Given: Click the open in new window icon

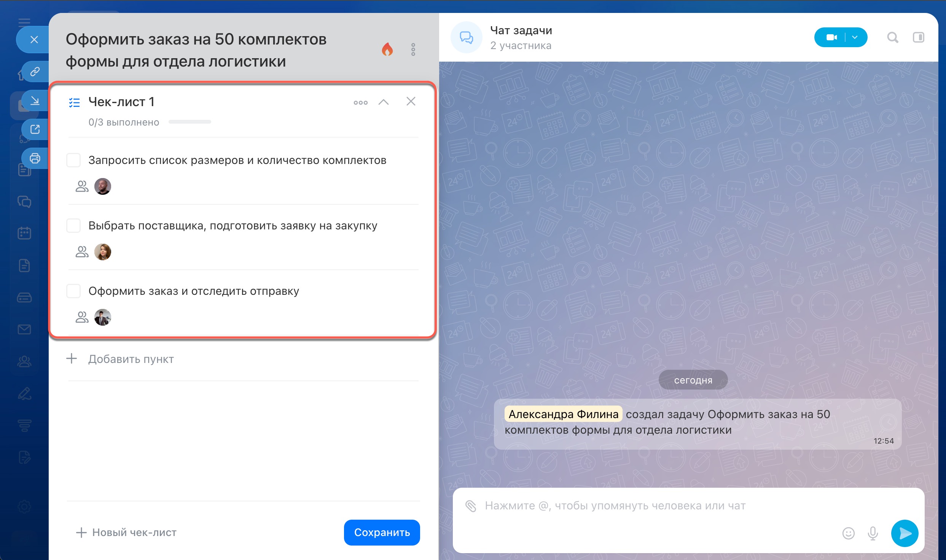Looking at the screenshot, I should coord(35,129).
